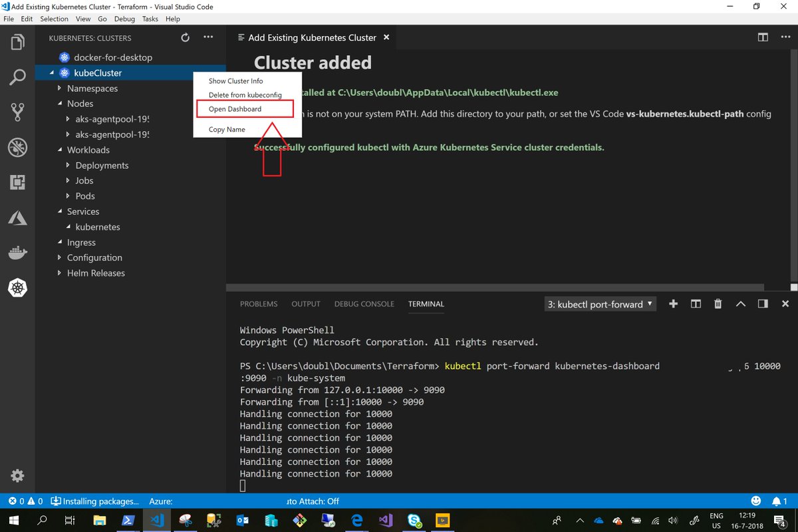Show errors and warnings count

26,501
